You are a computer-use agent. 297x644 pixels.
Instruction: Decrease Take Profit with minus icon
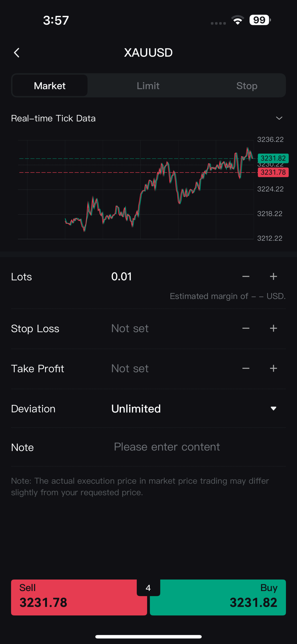[246, 368]
